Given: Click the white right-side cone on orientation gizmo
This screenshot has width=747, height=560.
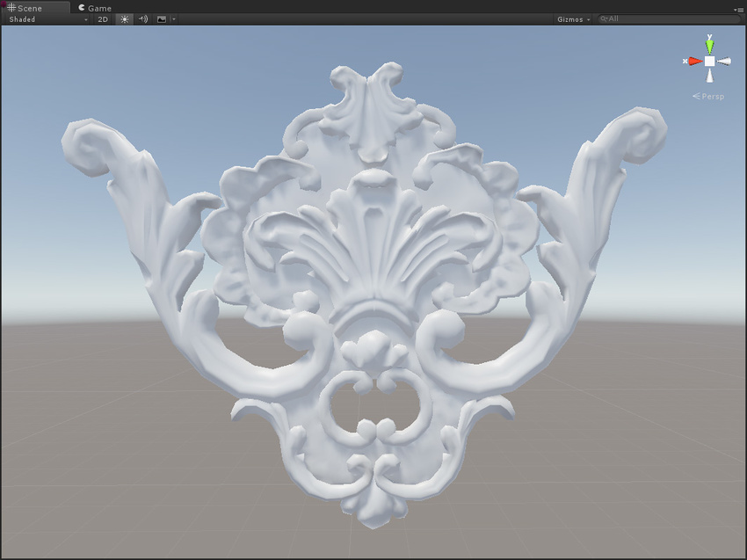Looking at the screenshot, I should (725, 62).
